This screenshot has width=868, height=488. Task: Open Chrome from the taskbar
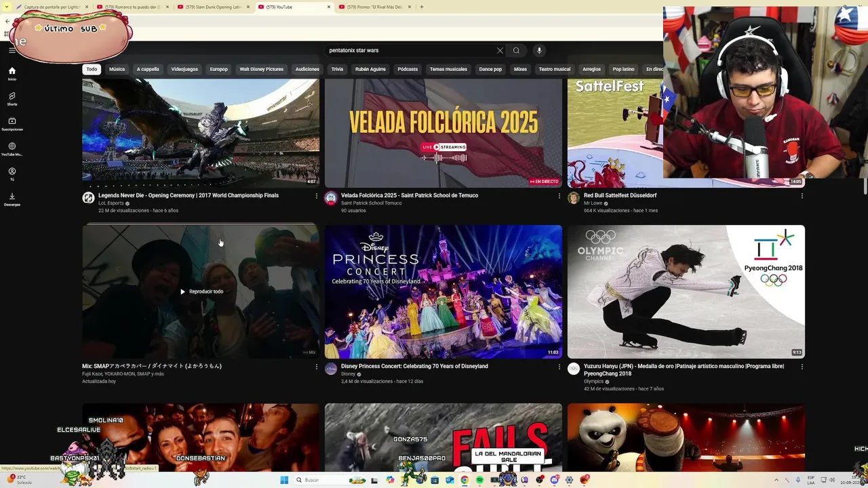465,480
